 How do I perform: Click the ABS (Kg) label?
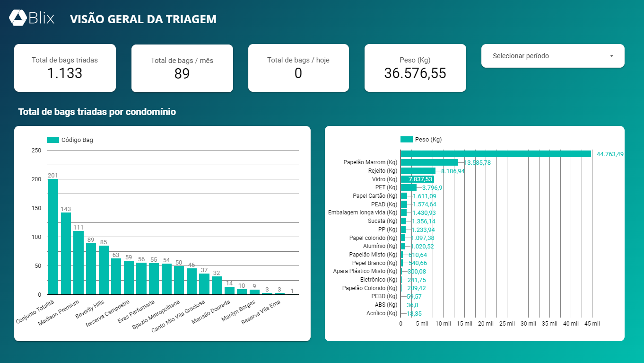(x=386, y=305)
